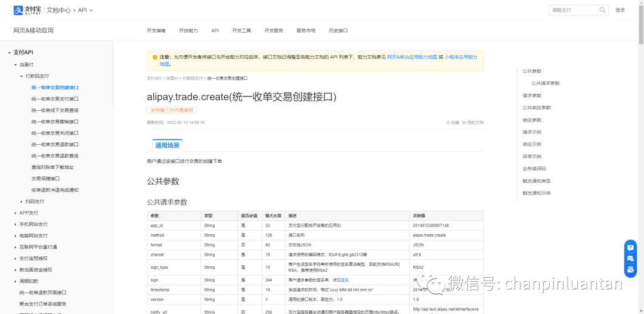Open the 开发工具 menu
This screenshot has width=644, height=314.
pos(241,31)
